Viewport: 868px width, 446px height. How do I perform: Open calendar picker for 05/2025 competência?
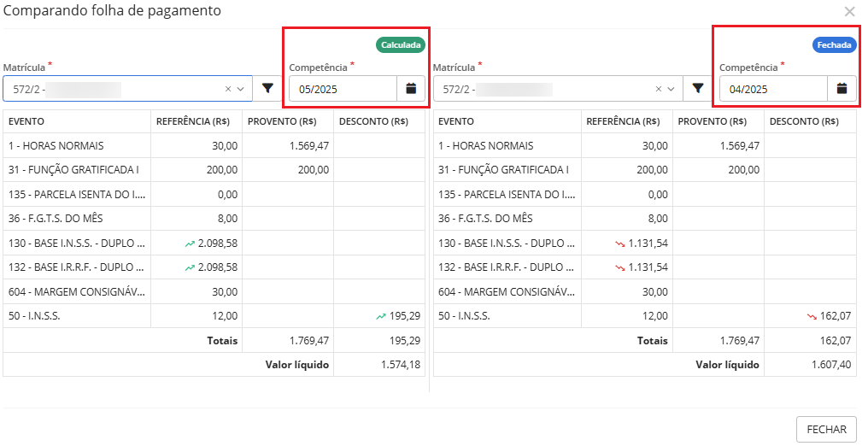411,89
